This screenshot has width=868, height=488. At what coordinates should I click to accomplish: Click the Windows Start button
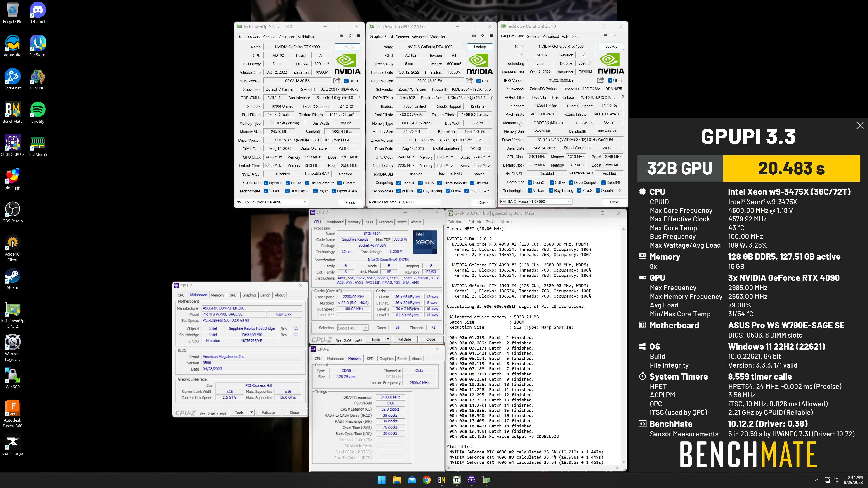[x=381, y=480]
